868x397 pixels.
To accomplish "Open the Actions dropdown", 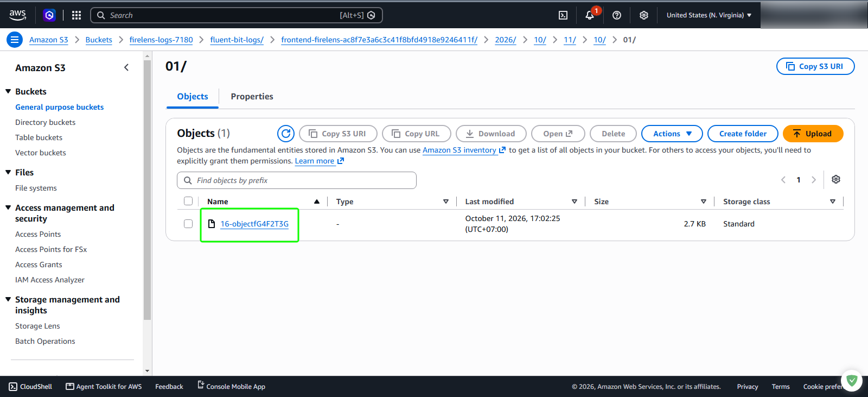I will point(672,134).
